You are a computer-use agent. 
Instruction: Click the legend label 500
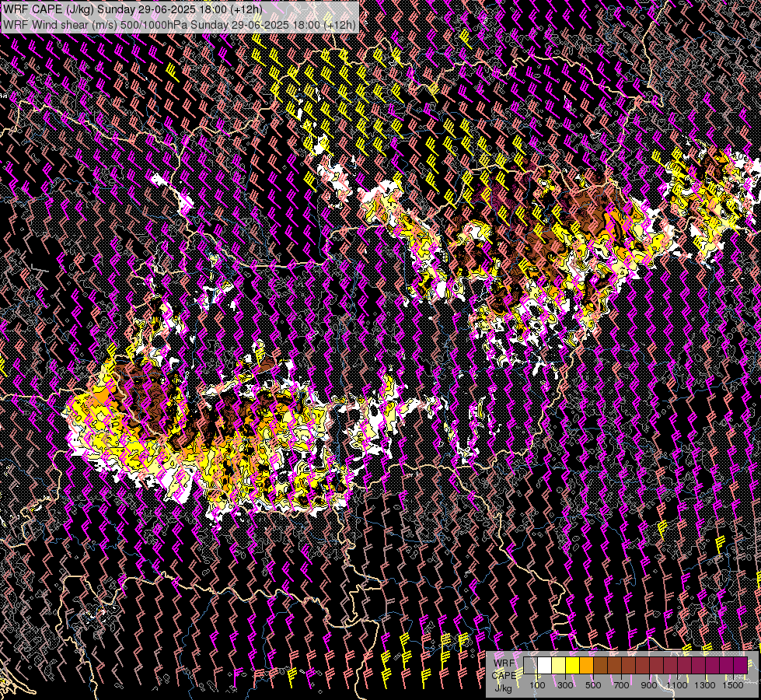(x=593, y=685)
